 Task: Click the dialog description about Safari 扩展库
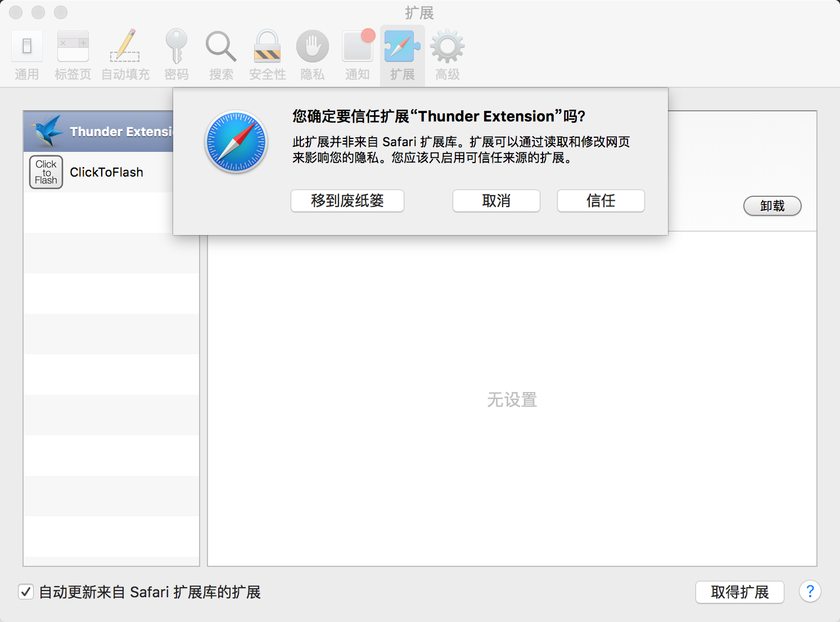(x=461, y=150)
